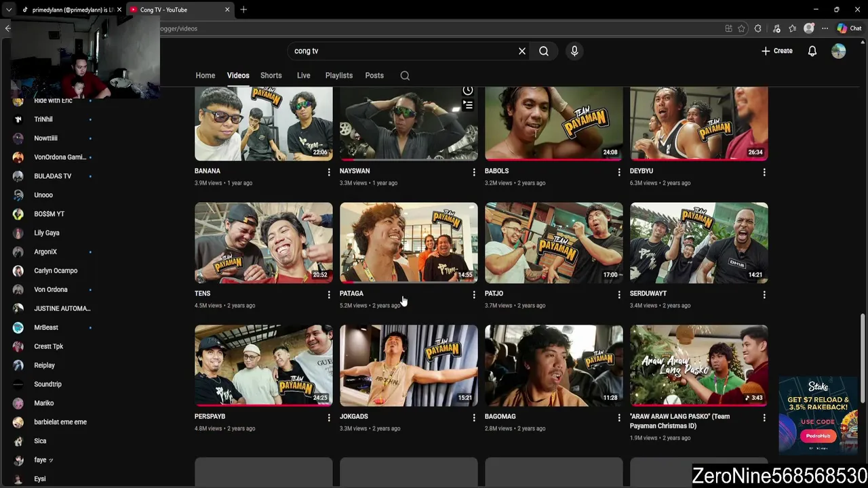Viewport: 868px width, 488px height.
Task: Add NAYSWAN video to queue icon
Action: 468,105
